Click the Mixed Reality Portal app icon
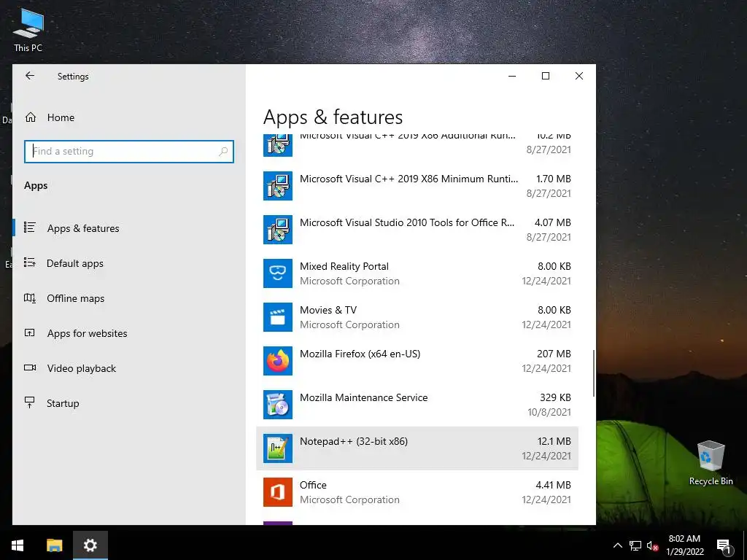The width and height of the screenshot is (747, 560). tap(278, 273)
